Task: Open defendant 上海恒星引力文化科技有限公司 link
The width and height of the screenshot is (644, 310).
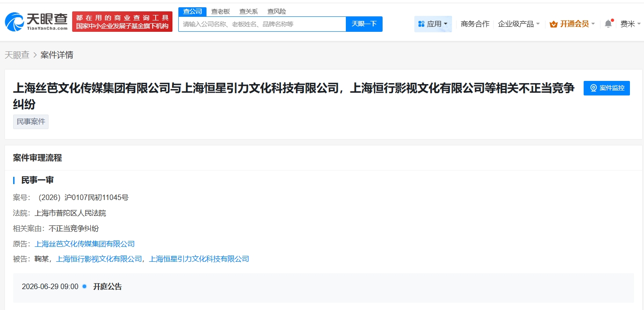Action: pyautogui.click(x=199, y=259)
